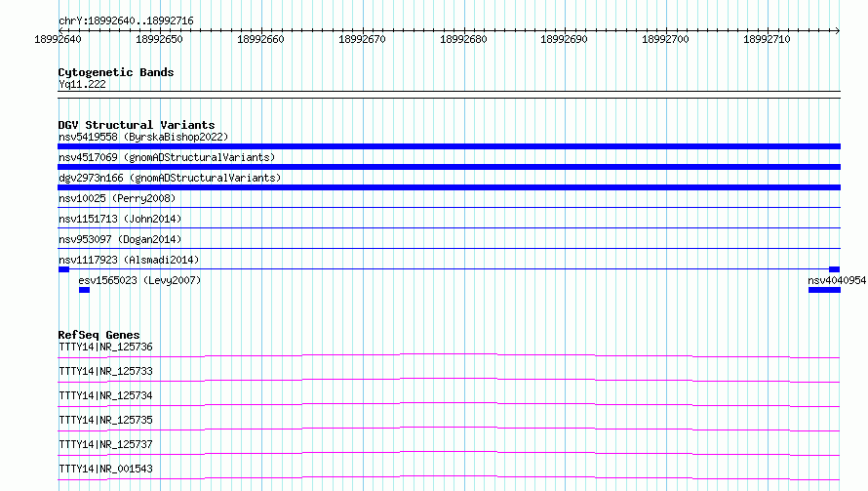Click the right arrowhead of the coordinate ruler
This screenshot has height=491, width=868.
[x=838, y=30]
